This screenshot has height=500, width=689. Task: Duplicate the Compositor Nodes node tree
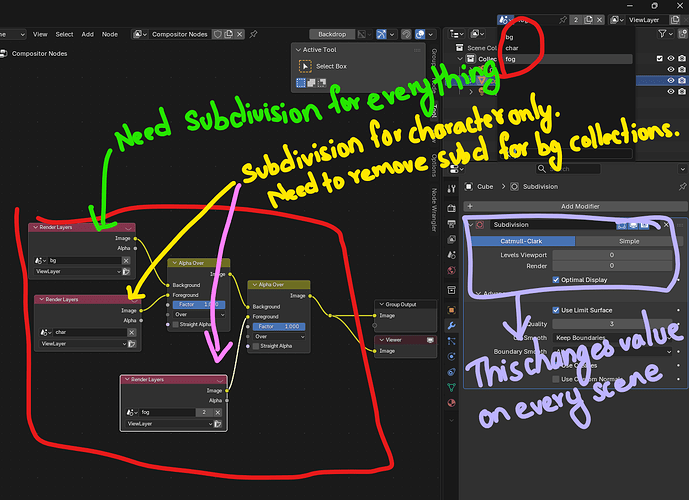(228, 34)
